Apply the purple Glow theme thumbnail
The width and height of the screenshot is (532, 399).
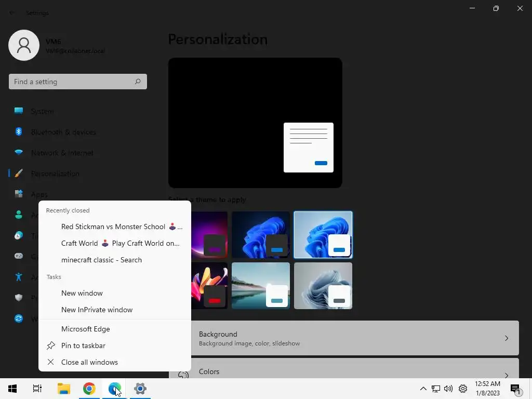pos(209,235)
